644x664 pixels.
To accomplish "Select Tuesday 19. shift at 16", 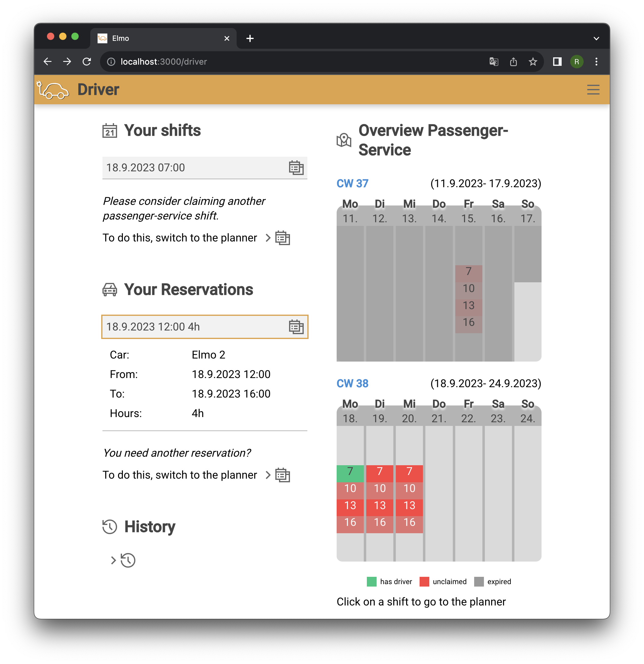I will [380, 524].
